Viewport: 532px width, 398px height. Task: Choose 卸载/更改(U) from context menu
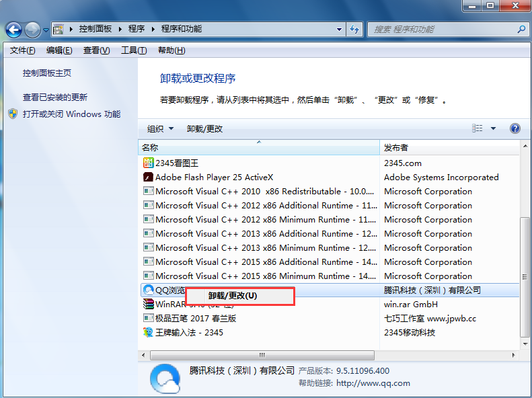click(240, 296)
